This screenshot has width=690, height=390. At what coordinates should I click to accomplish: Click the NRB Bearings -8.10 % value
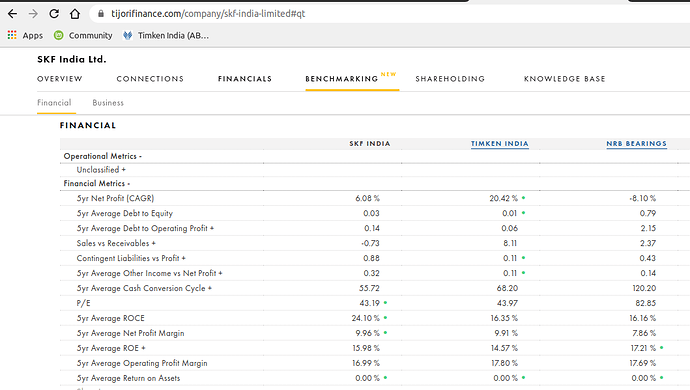pyautogui.click(x=642, y=199)
